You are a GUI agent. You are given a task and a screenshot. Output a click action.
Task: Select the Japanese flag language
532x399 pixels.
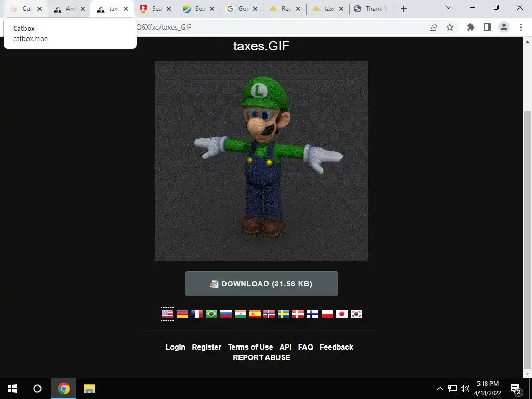coord(342,314)
